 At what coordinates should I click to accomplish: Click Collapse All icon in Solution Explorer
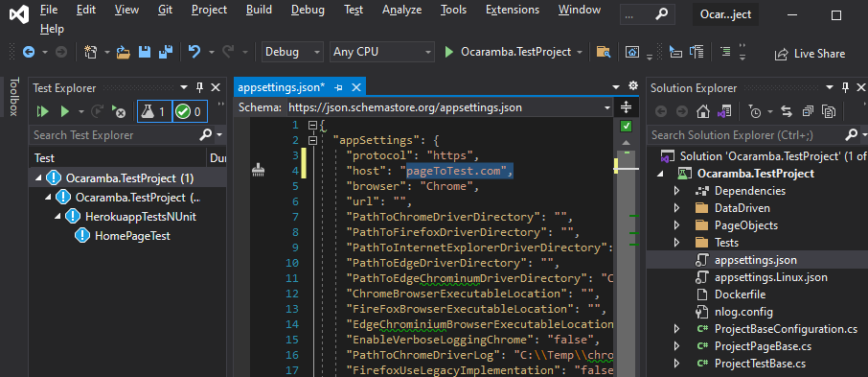808,111
